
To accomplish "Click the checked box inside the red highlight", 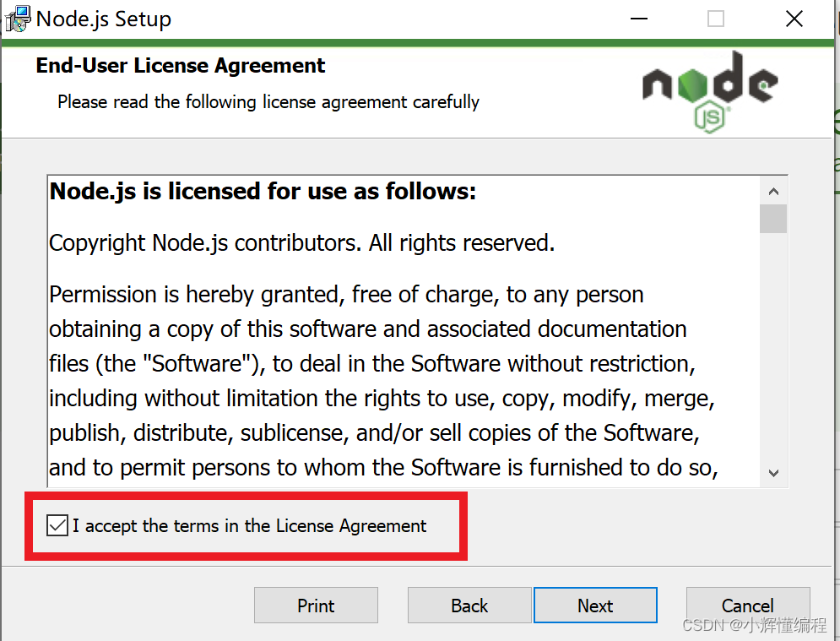I will tap(57, 524).
